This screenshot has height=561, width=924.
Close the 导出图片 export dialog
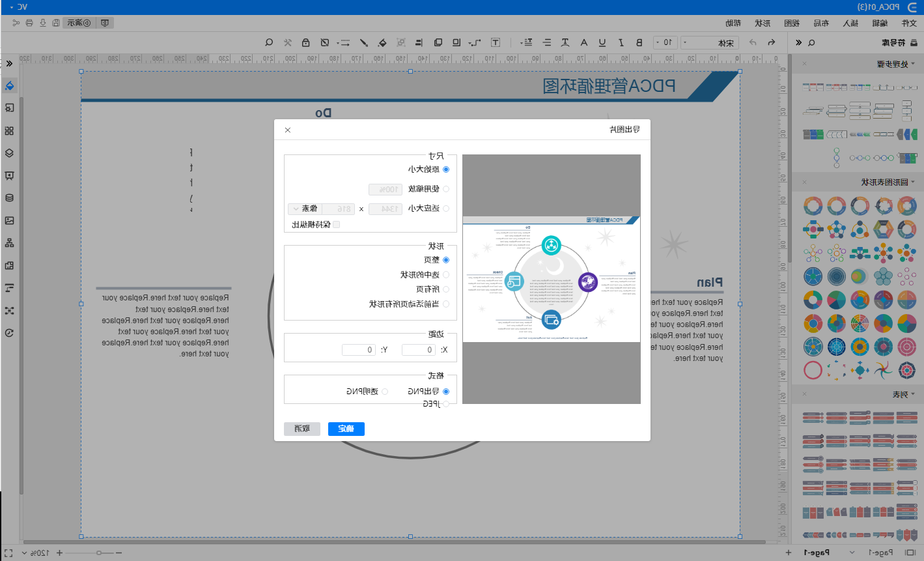(288, 130)
